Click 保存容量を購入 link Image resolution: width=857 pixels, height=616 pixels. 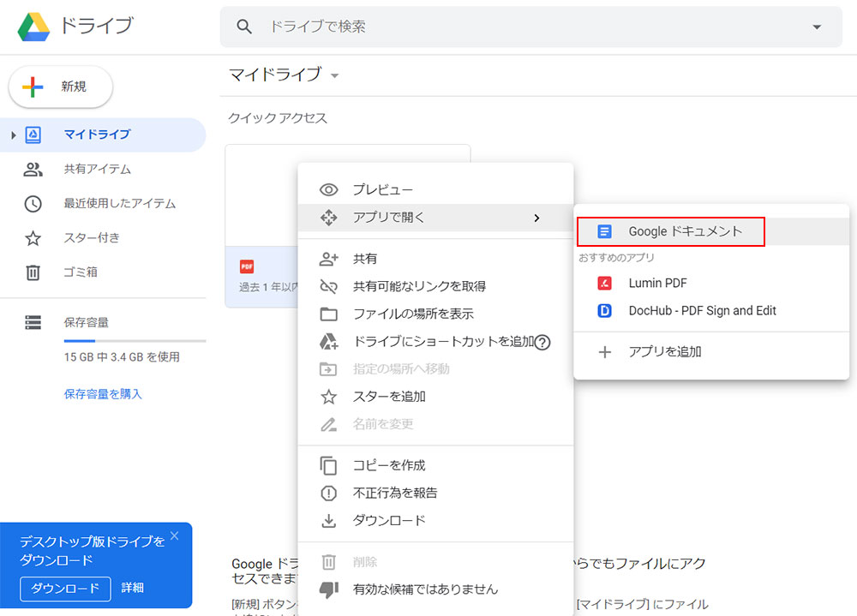pyautogui.click(x=103, y=394)
